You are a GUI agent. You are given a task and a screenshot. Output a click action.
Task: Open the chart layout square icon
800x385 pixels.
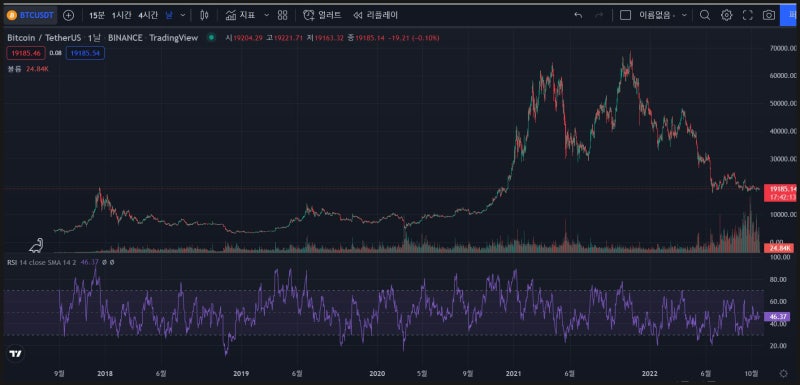click(x=625, y=15)
